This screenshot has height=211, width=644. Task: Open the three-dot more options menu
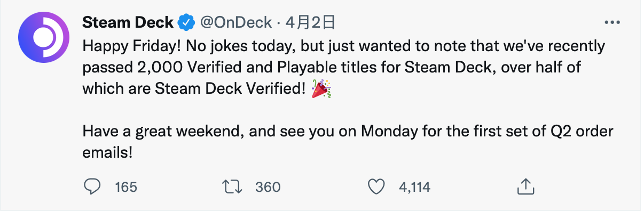click(611, 23)
